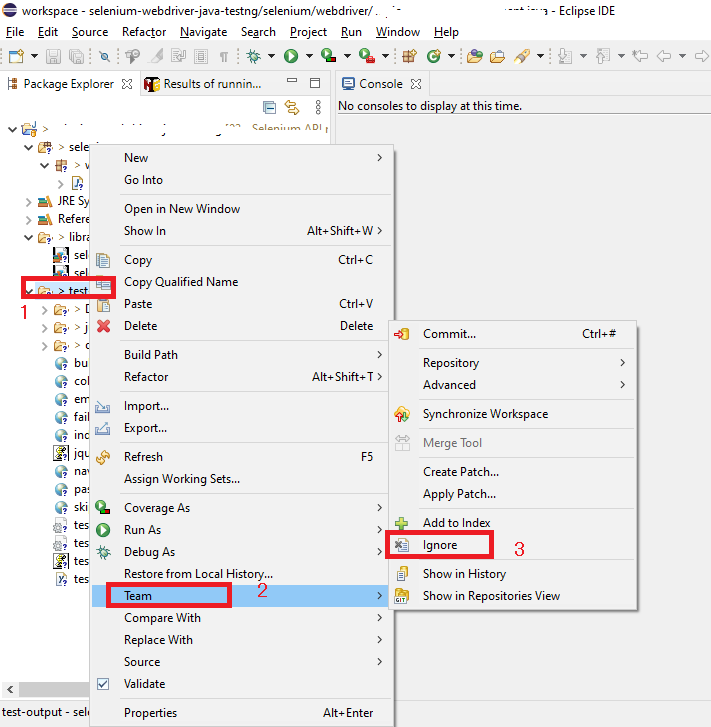Select Restore from Local History...

click(x=240, y=574)
